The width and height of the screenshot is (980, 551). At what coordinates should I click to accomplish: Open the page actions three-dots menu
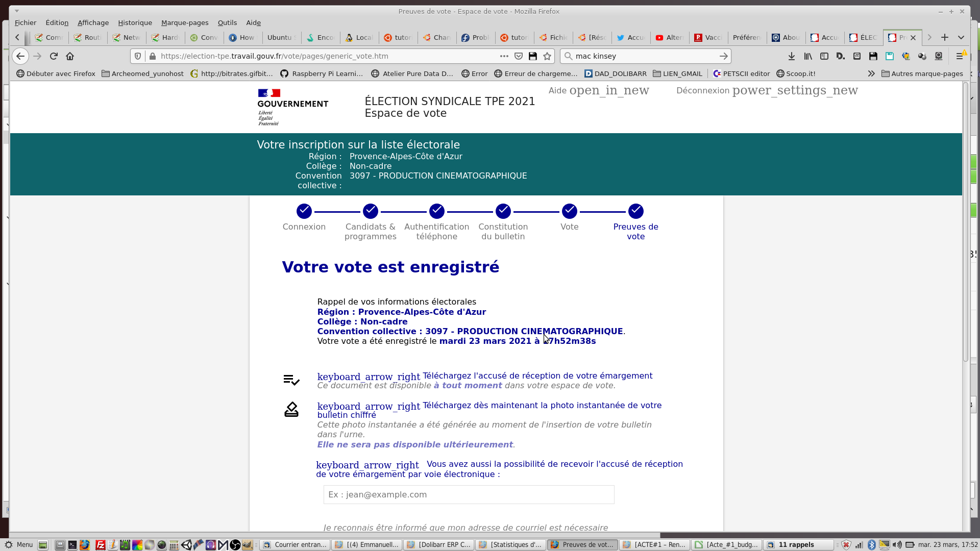pos(504,56)
